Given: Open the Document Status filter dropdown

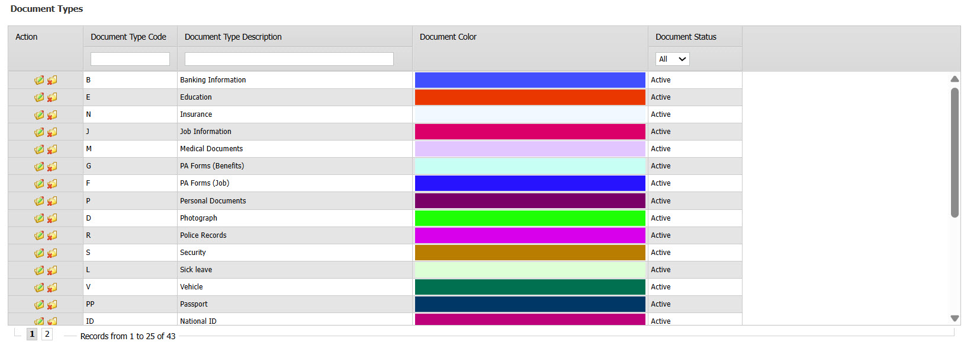Looking at the screenshot, I should coord(672,59).
